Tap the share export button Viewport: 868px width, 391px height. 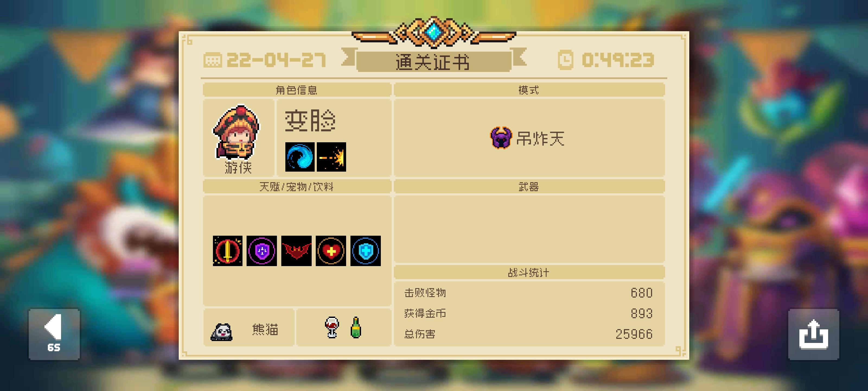(813, 334)
